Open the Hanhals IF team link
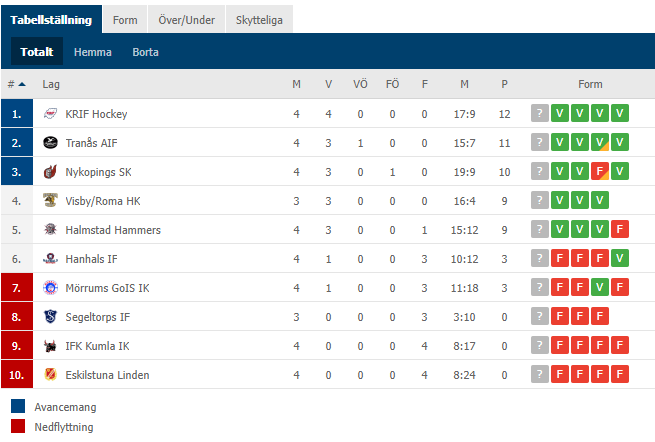This screenshot has height=442, width=655. click(x=91, y=259)
